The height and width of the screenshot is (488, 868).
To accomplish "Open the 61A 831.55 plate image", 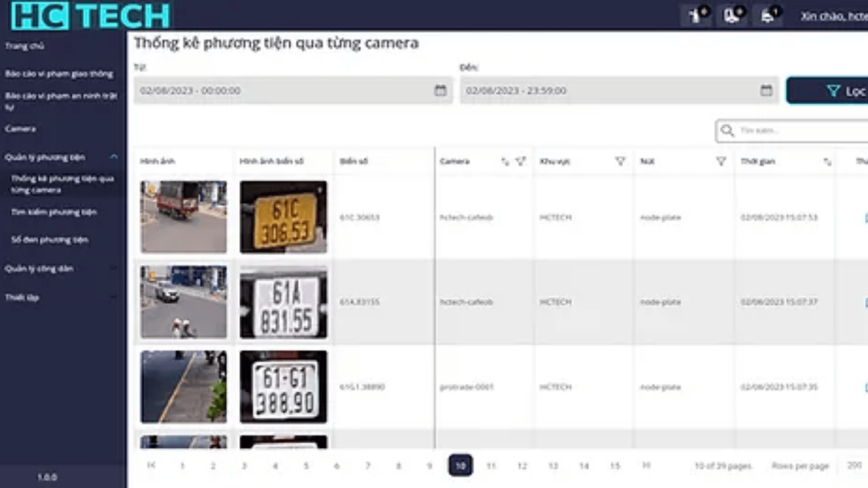I will 283,302.
